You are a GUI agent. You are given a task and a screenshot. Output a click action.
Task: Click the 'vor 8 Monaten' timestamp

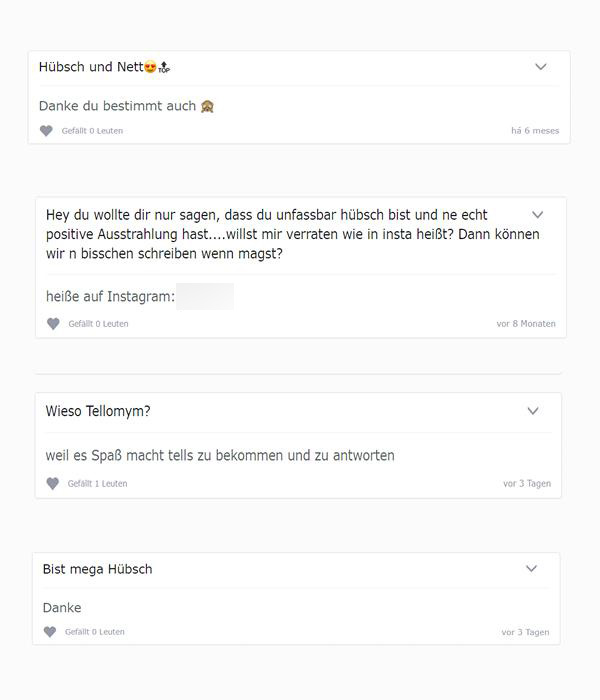click(x=526, y=324)
